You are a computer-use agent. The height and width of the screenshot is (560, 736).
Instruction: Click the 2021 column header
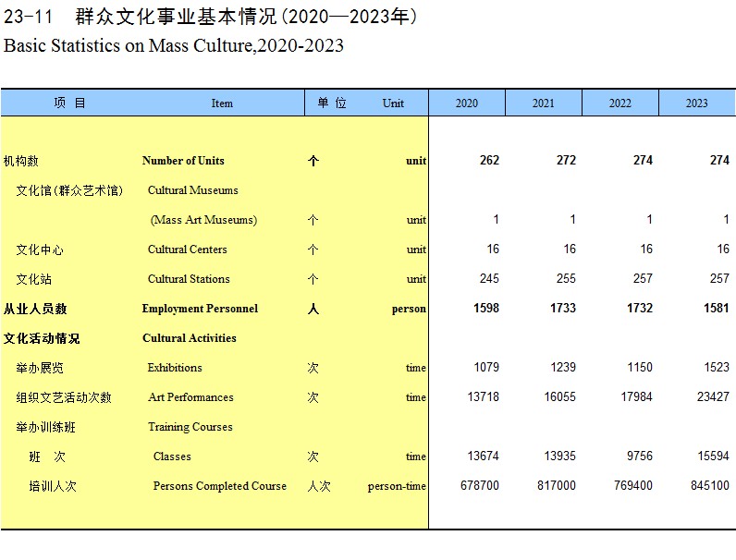544,103
